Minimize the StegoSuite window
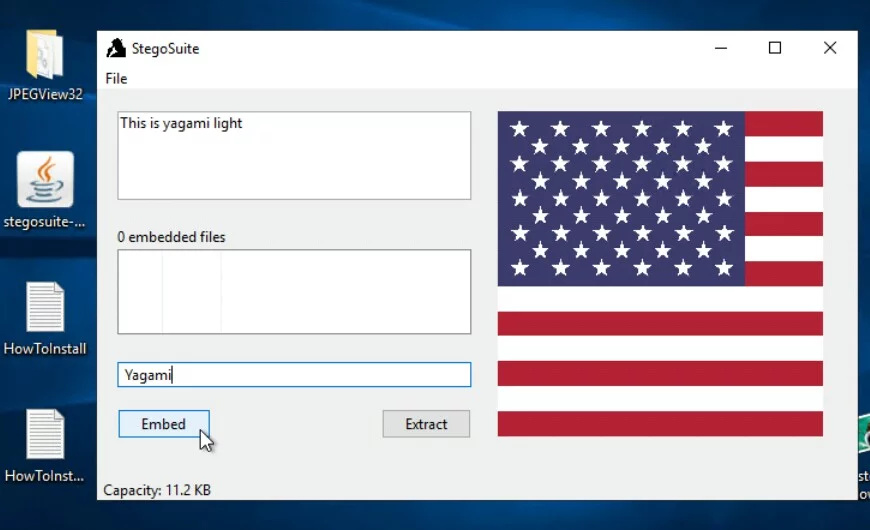Screen dimensions: 870x530 click(719, 48)
